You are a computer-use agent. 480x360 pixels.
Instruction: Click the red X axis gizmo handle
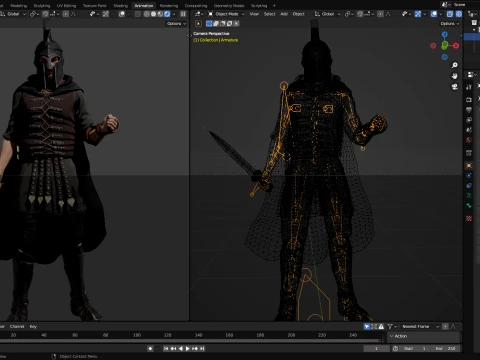[456, 46]
